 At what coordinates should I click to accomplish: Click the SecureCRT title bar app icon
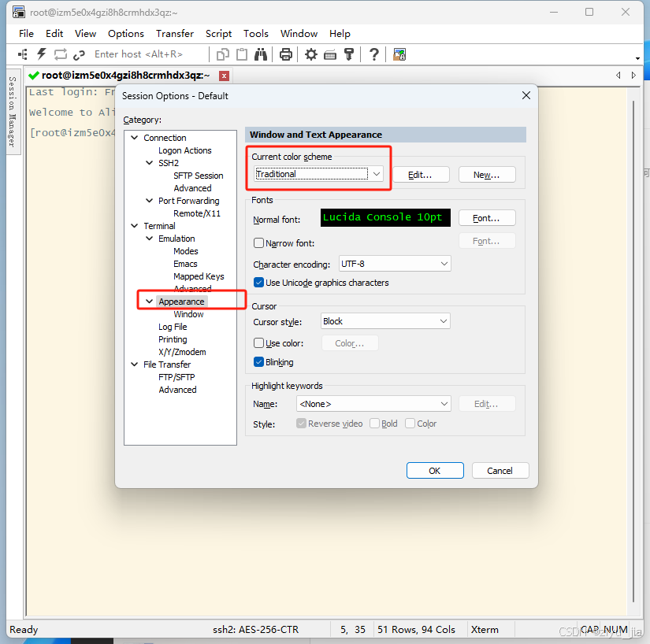[x=19, y=12]
